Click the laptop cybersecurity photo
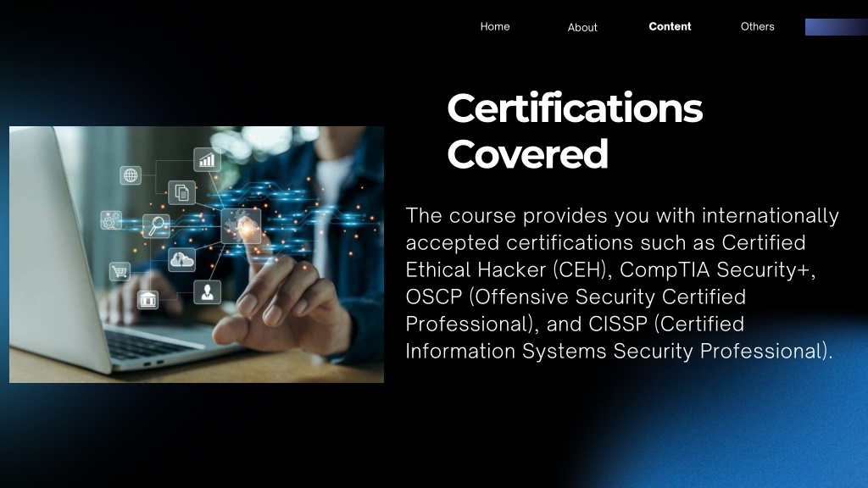868x488 pixels. pos(197,254)
